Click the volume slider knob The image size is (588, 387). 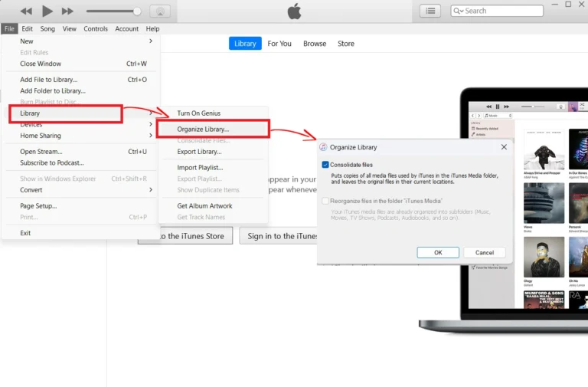[x=137, y=11]
